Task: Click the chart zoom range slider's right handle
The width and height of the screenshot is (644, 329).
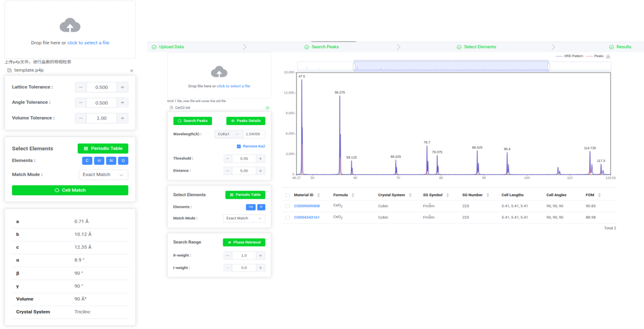Action: tap(549, 66)
